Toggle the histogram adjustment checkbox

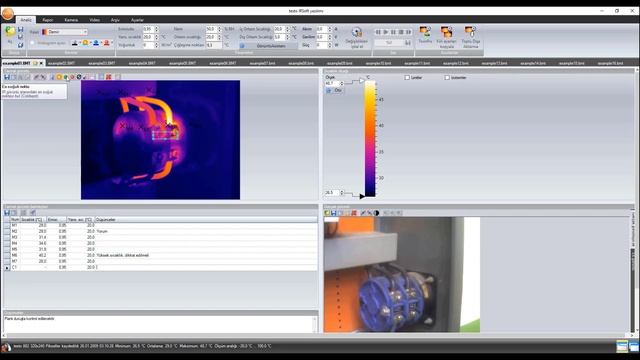[x=32, y=43]
